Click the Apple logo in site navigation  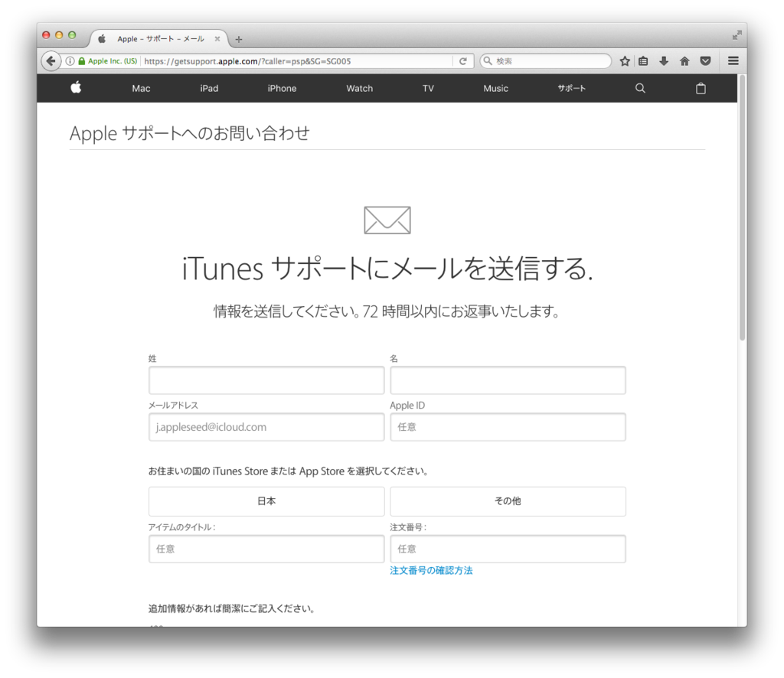point(76,87)
